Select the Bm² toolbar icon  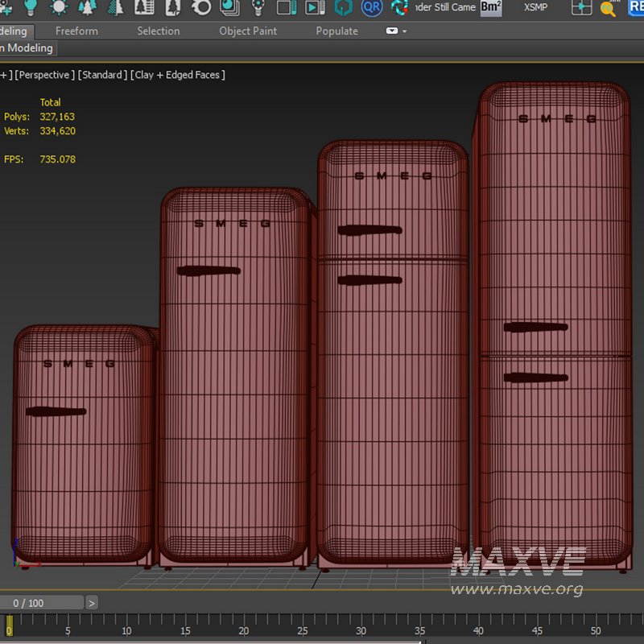click(x=491, y=8)
